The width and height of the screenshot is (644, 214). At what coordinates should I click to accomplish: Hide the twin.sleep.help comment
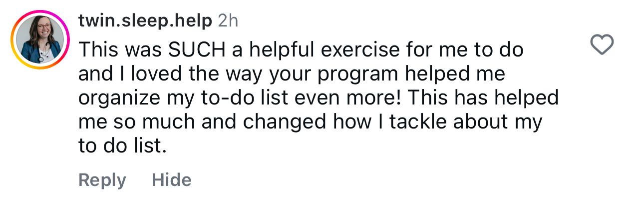pos(171,180)
